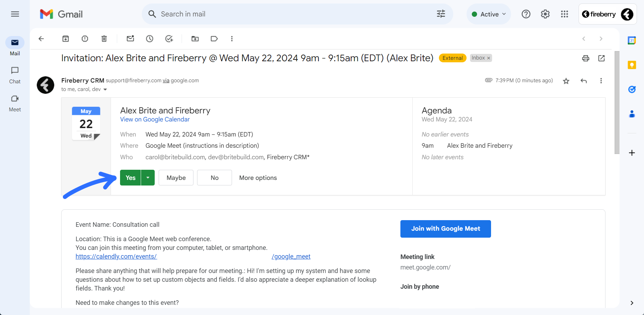This screenshot has width=644, height=315.
Task: Delete this email with trash icon
Action: coord(104,39)
